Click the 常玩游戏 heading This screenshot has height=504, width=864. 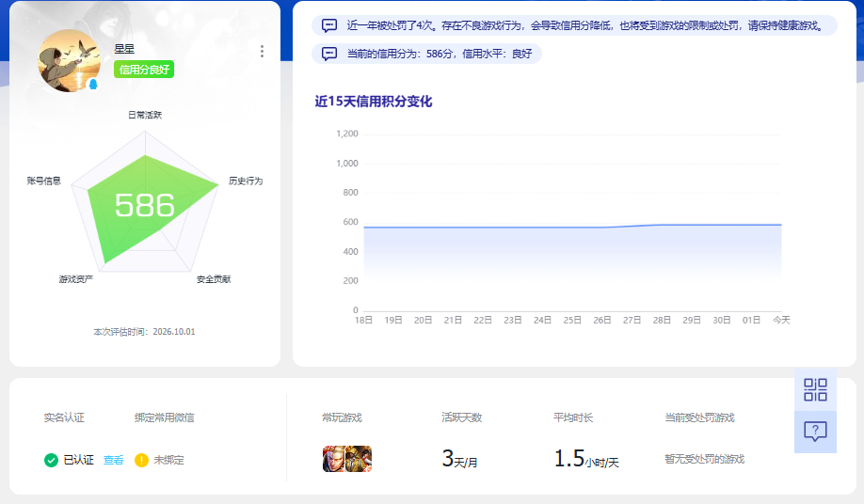coord(343,417)
